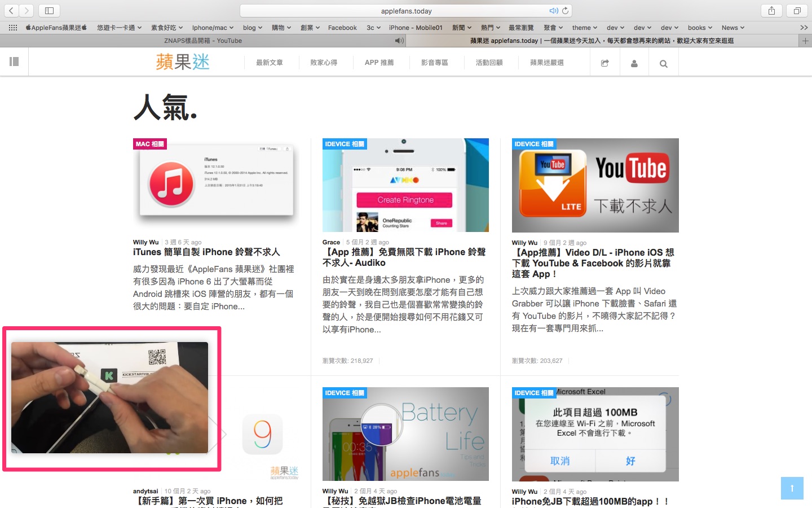Expand the theme bookmarks folder
This screenshot has height=508, width=812.
[x=585, y=28]
